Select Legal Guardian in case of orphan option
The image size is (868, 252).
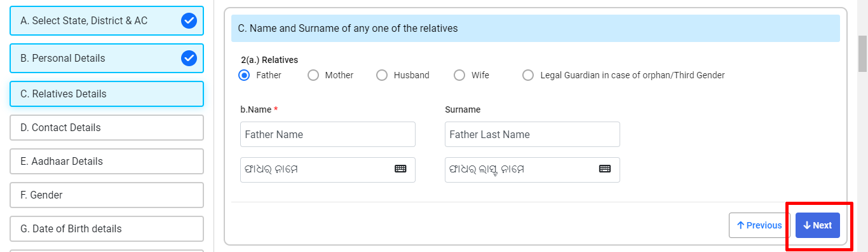(528, 75)
